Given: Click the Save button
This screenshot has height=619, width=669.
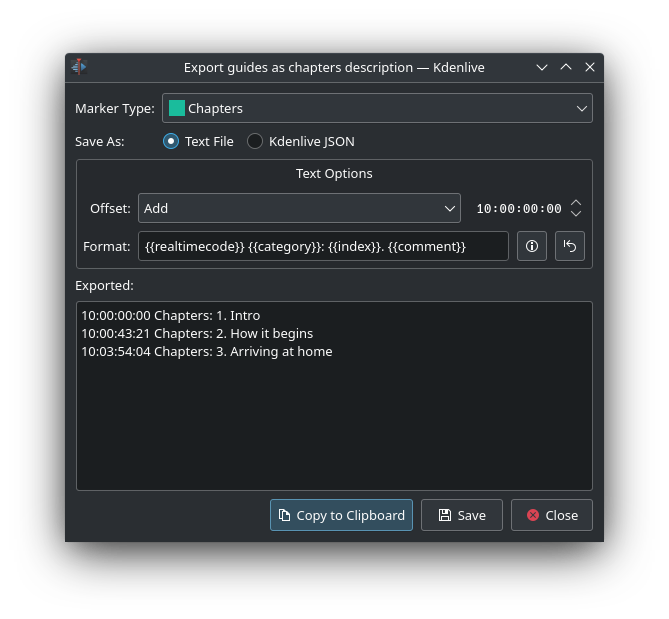Looking at the screenshot, I should pos(461,515).
